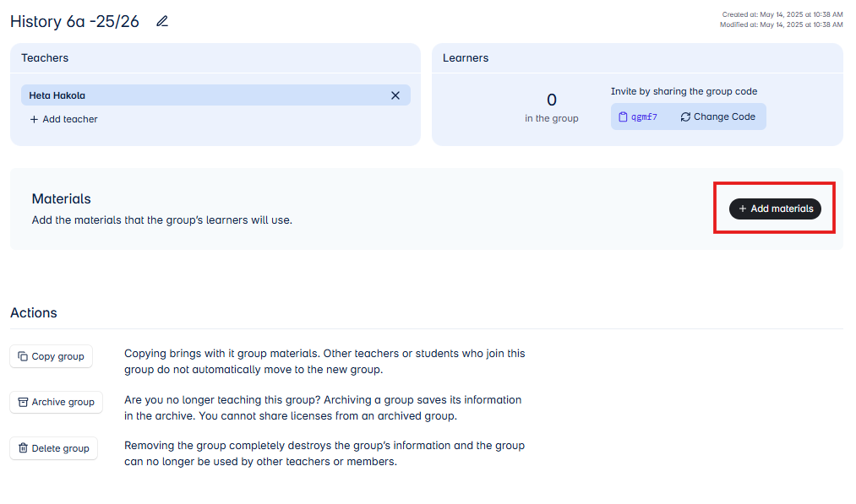856x504 pixels.
Task: Select the Heta Hakola teacher chip
Action: [x=215, y=95]
